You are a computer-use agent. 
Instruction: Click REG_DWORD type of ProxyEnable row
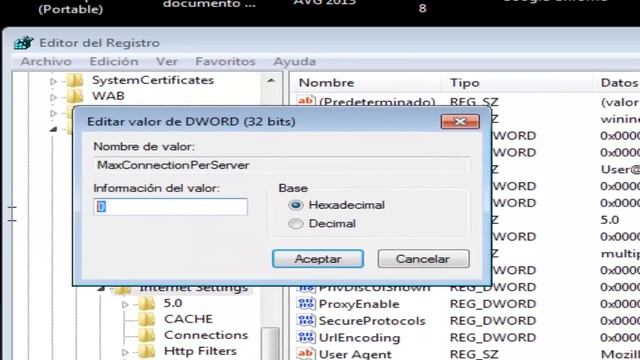tap(493, 304)
